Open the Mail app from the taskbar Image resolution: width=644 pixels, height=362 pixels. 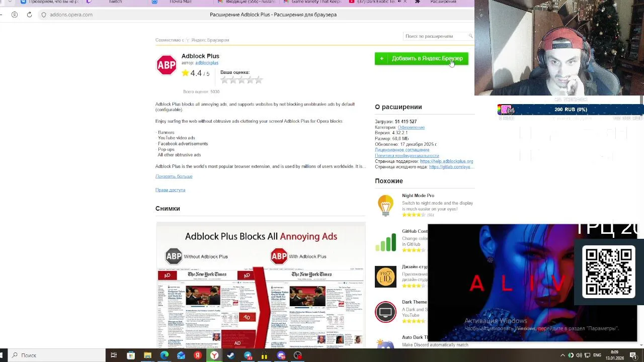pos(181,355)
